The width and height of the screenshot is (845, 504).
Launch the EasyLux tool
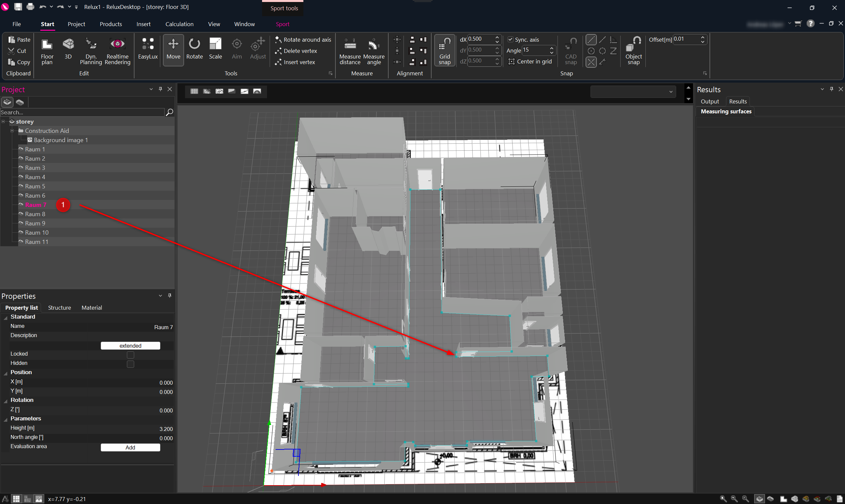[148, 48]
